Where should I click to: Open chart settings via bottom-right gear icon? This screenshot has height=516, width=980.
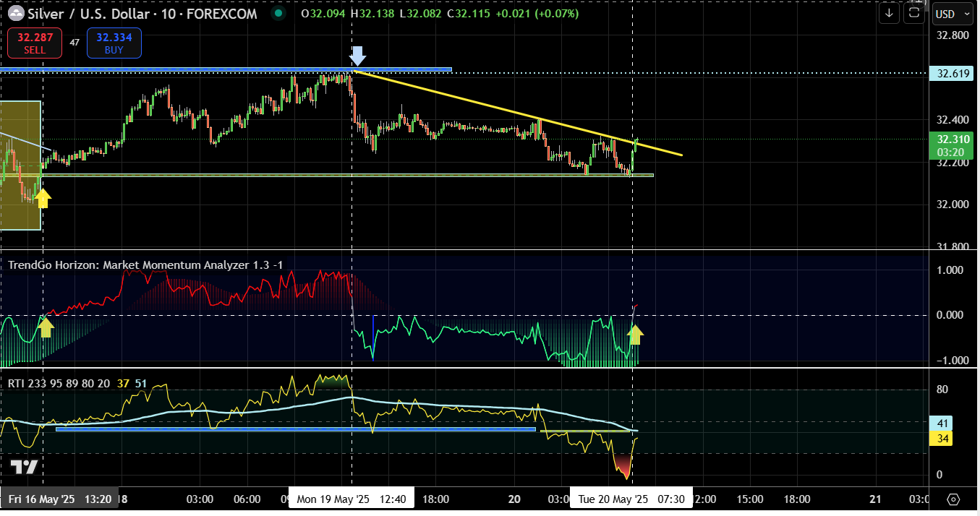953,499
